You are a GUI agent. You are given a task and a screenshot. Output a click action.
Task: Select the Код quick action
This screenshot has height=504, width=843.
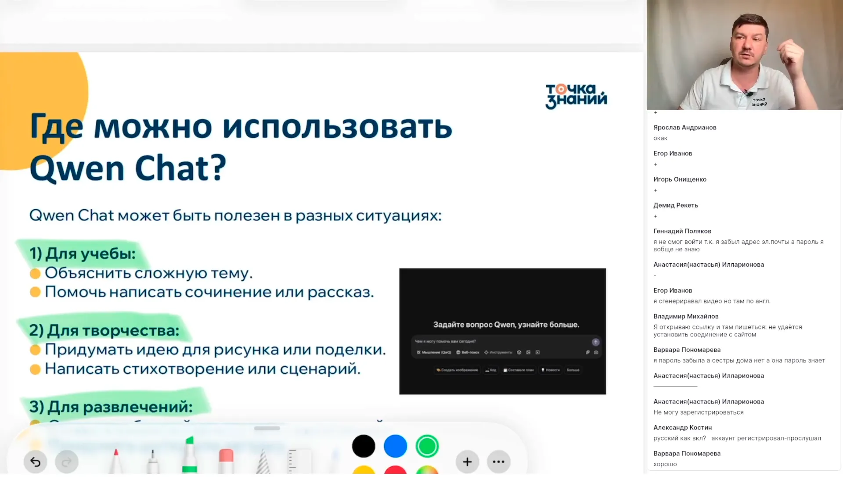(491, 370)
